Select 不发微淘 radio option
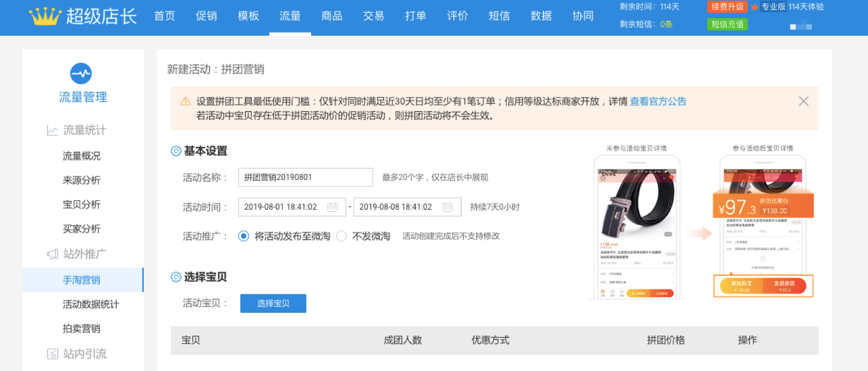Image resolution: width=868 pixels, height=371 pixels. point(342,236)
